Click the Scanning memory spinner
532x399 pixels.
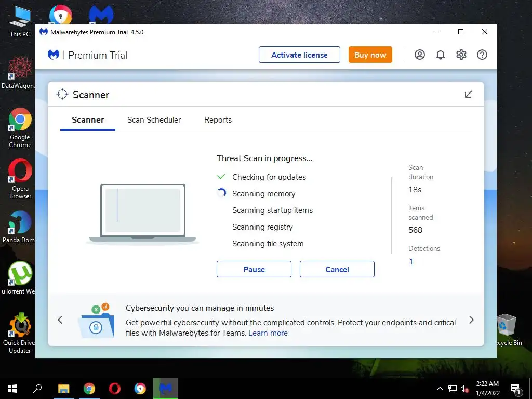pos(221,193)
